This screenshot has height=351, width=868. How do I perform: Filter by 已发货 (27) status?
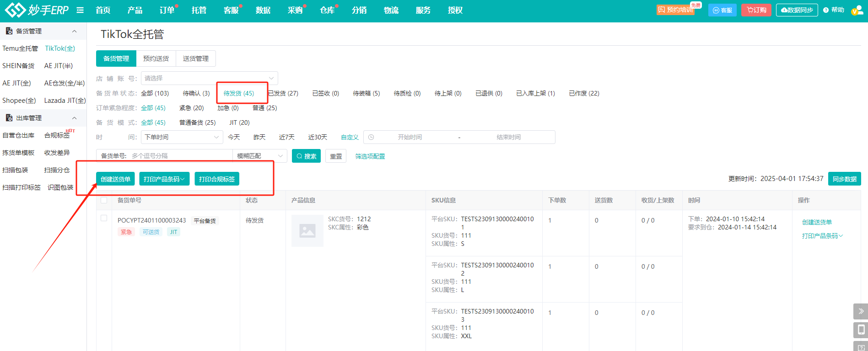[x=283, y=93]
